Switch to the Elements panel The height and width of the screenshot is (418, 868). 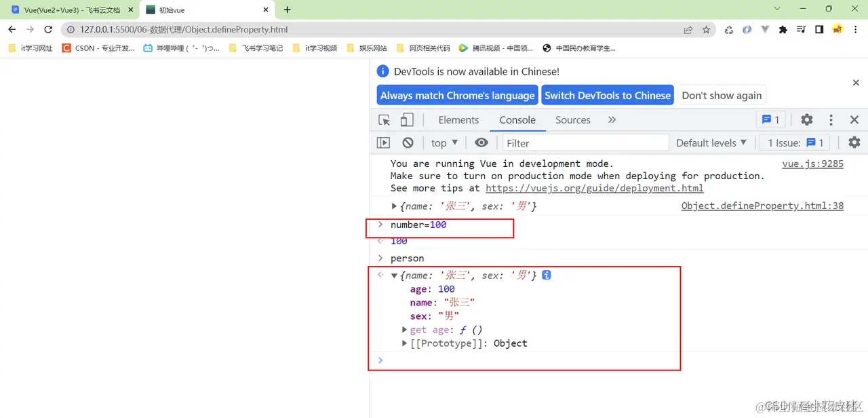[x=458, y=120]
